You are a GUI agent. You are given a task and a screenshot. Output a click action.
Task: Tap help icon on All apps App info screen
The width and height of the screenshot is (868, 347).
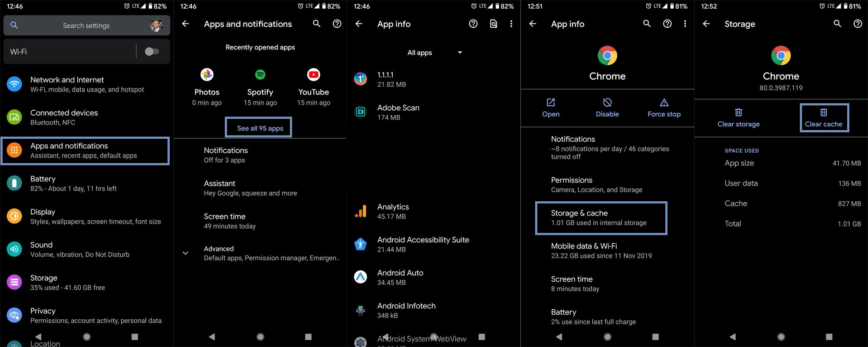pyautogui.click(x=473, y=24)
